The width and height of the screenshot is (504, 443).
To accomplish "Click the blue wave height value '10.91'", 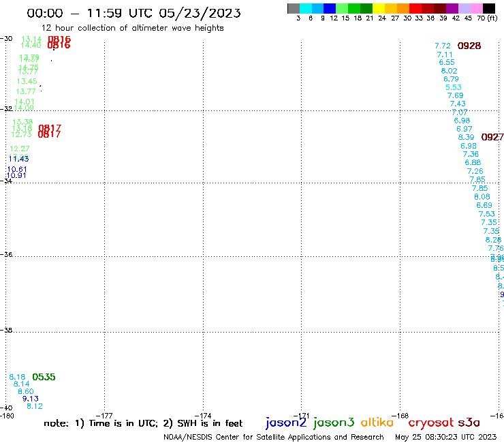I will [16, 176].
